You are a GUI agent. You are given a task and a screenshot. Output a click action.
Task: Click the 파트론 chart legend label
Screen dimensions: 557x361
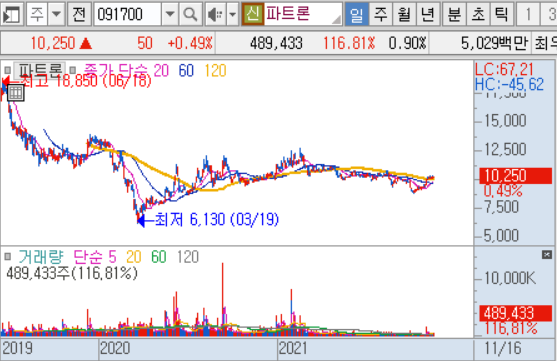[39, 71]
